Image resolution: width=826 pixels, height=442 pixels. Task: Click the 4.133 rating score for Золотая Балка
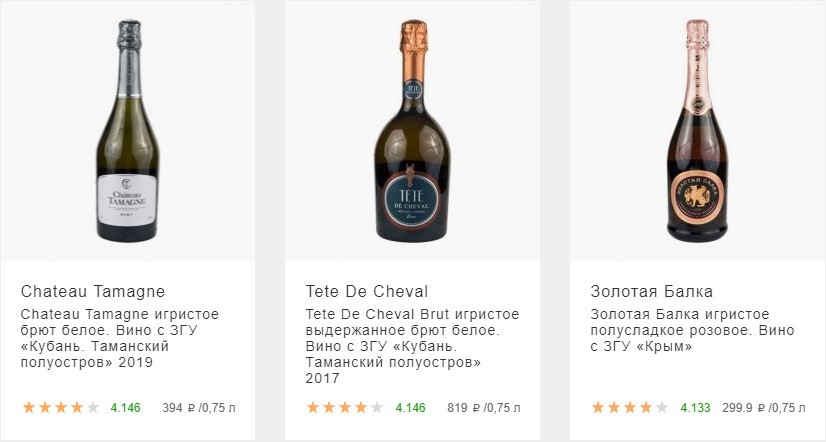tap(696, 408)
